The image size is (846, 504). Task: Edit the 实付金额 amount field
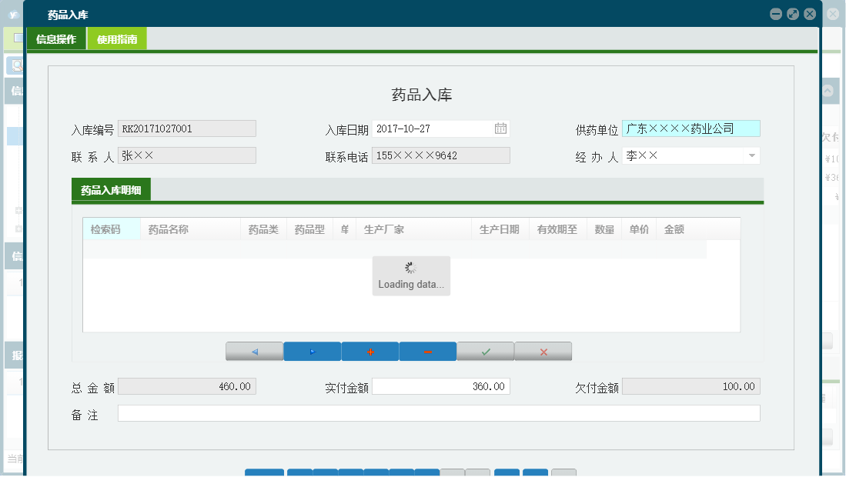[x=440, y=386]
